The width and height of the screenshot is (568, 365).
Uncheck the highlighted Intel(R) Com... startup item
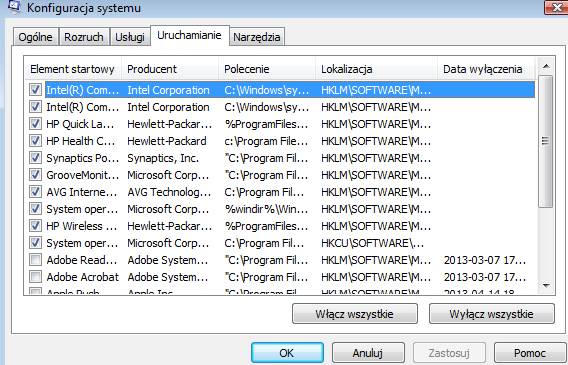(35, 90)
